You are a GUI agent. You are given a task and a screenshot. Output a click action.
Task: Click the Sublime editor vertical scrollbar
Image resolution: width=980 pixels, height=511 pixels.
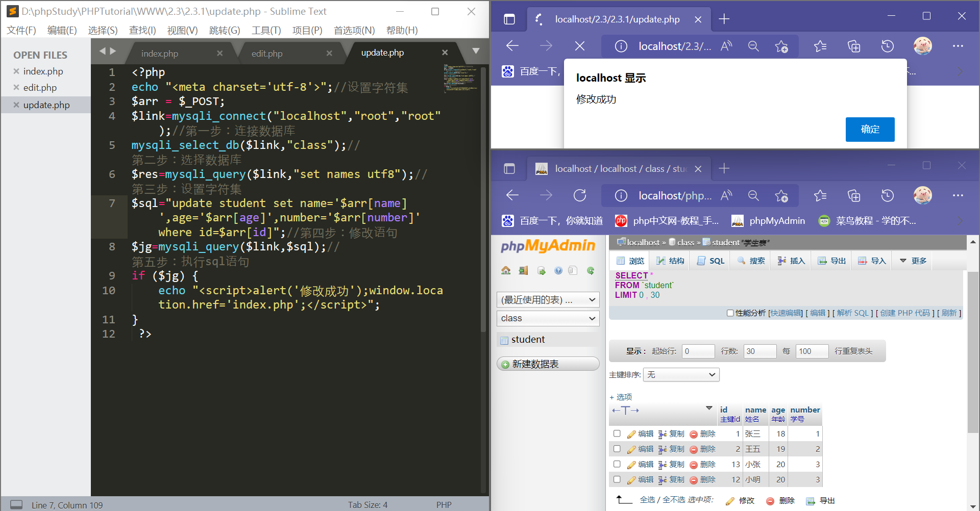[x=483, y=199]
